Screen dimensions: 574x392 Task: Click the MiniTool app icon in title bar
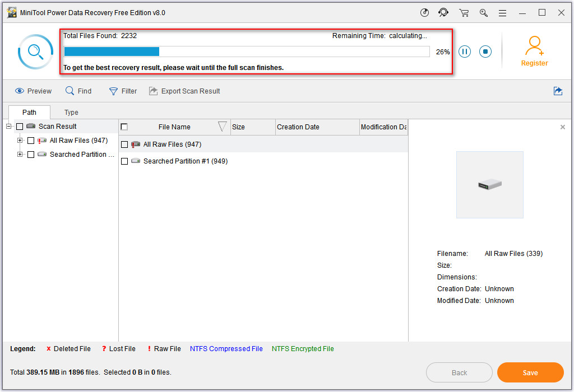point(12,13)
